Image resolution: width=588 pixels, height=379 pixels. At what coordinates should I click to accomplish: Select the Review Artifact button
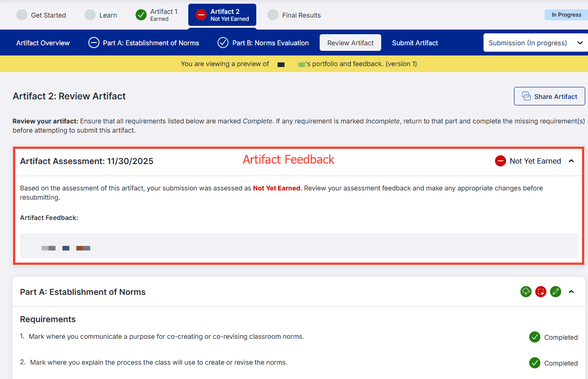[x=350, y=43]
